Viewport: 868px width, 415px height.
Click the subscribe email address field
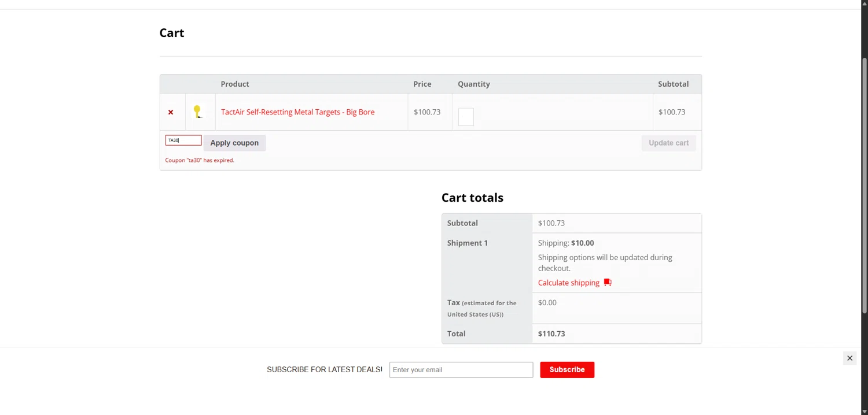(461, 370)
